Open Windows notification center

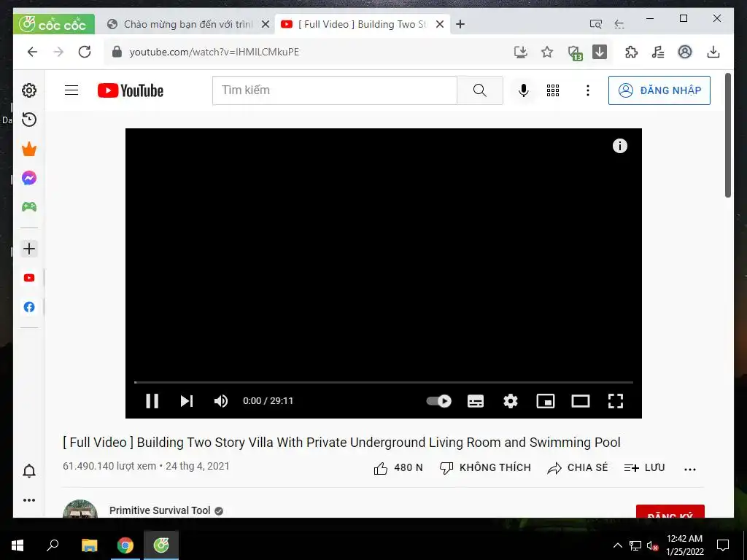pyautogui.click(x=723, y=545)
